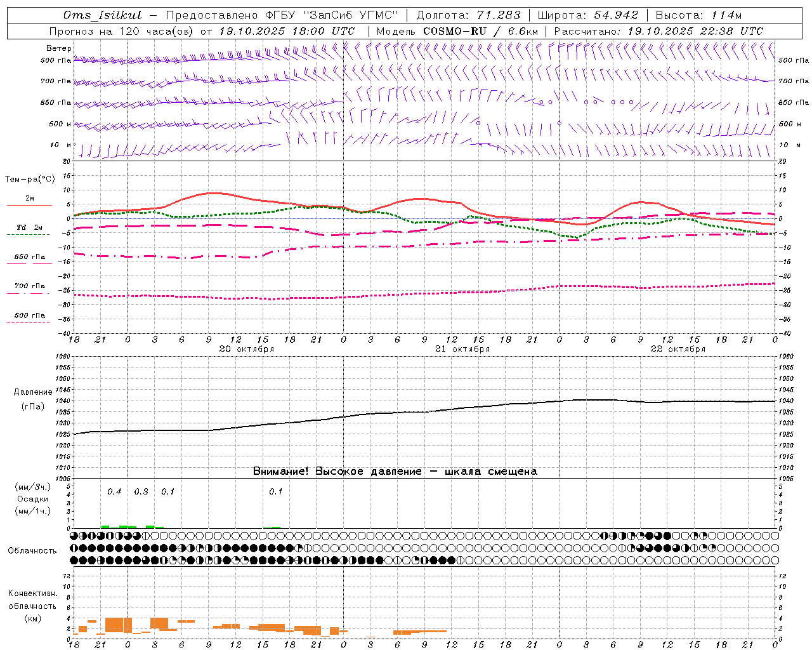Image resolution: width=812 pixels, height=650 pixels.
Task: Select the "(мм/1ч.)" precipitation unit label
Action: coord(33,511)
